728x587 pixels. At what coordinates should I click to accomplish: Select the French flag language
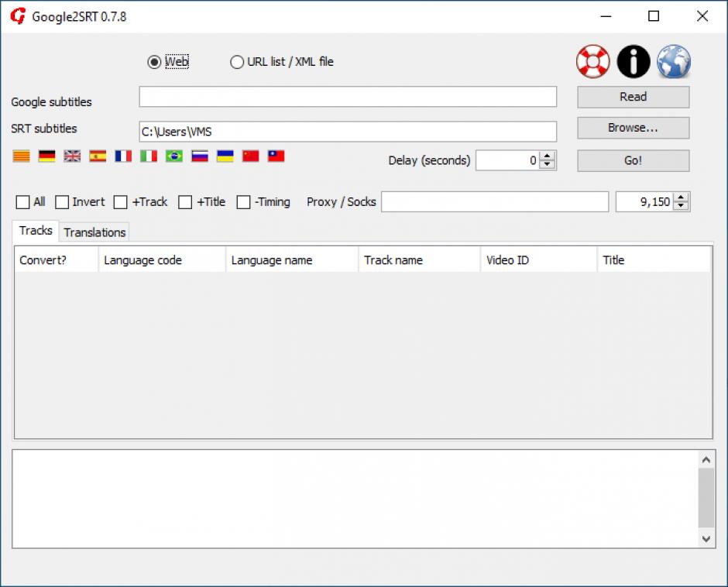click(x=123, y=156)
